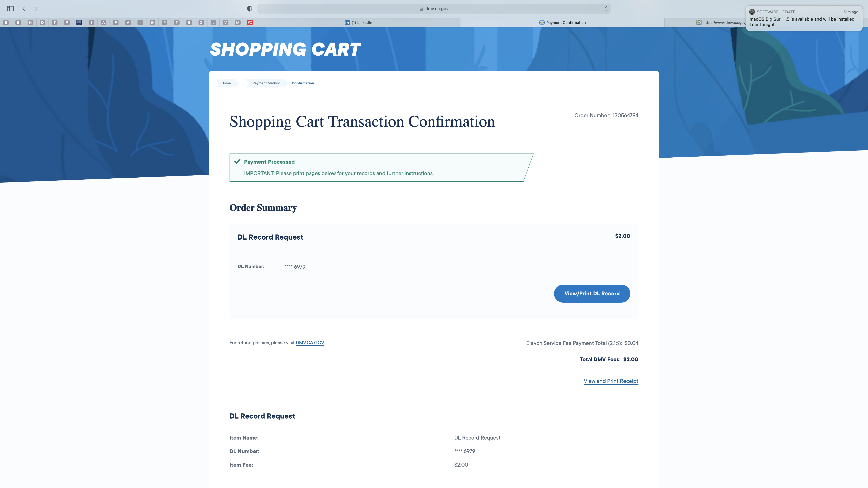Follow the DMV.CA.GOV refund policy link
Viewport: 868px width, 488px height.
[310, 342]
